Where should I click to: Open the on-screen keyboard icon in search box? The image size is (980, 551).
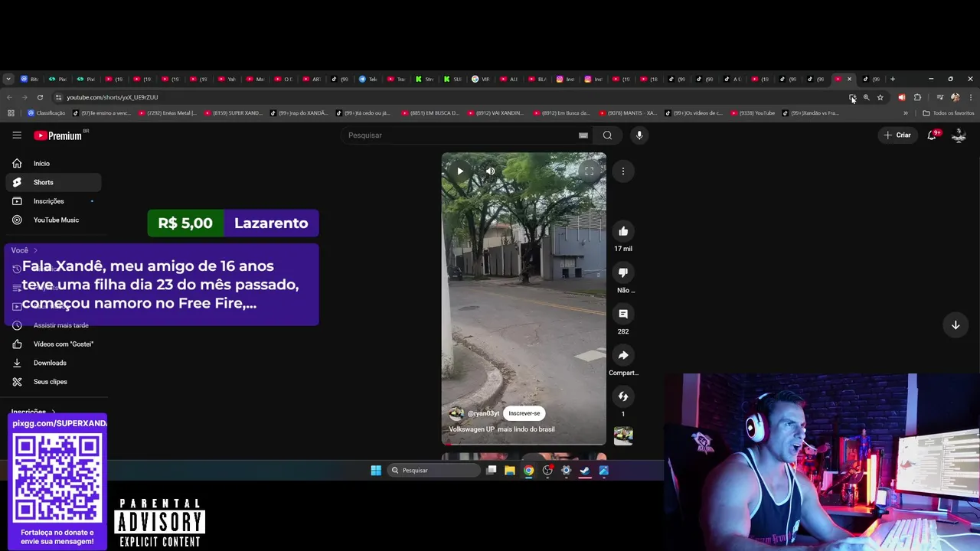coord(583,135)
